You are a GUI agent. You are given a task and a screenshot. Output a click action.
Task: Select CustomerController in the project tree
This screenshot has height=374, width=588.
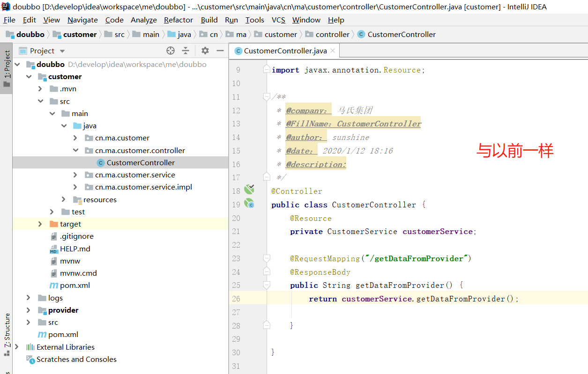coord(141,163)
